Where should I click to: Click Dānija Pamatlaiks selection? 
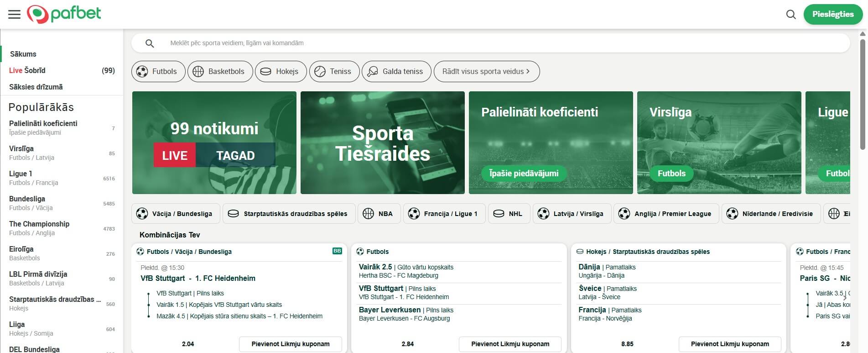[680, 271]
